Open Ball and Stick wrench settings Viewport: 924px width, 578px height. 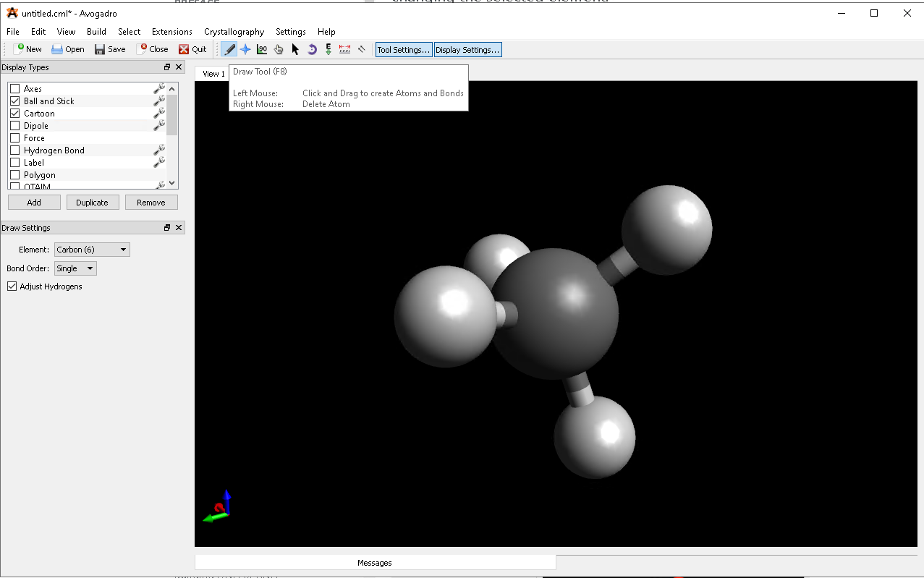159,101
